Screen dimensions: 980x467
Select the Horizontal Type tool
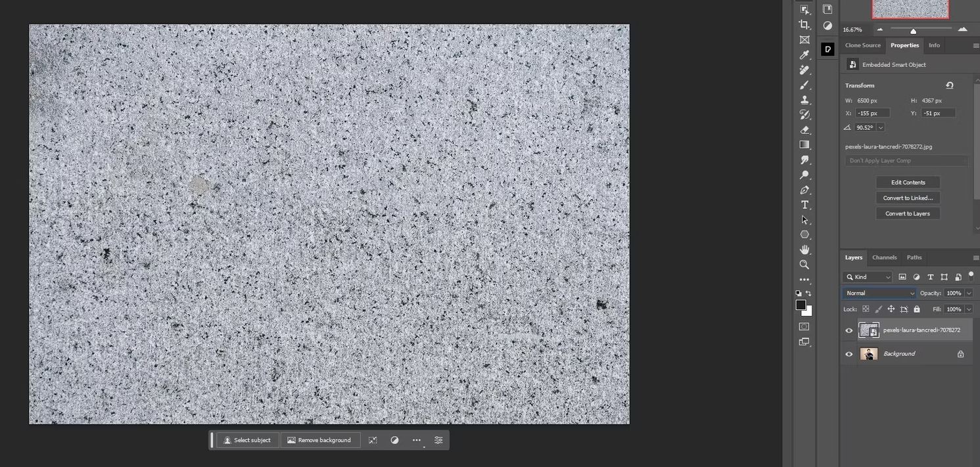805,205
